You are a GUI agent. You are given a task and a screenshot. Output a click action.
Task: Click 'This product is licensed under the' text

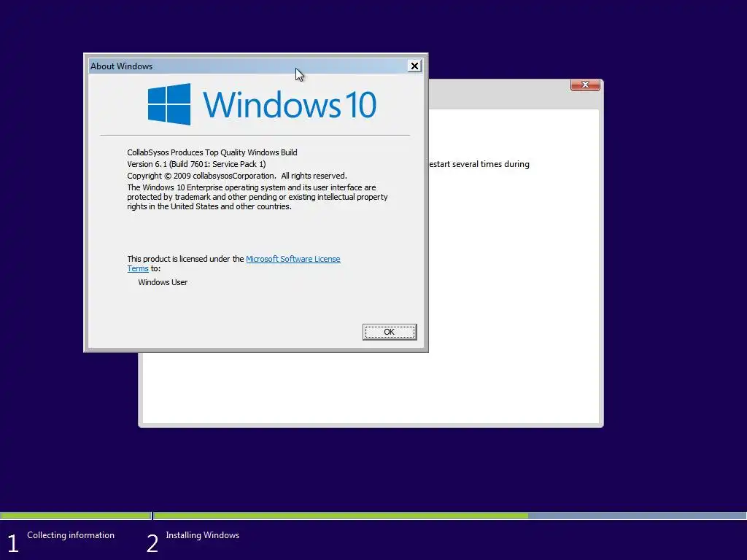[185, 259]
